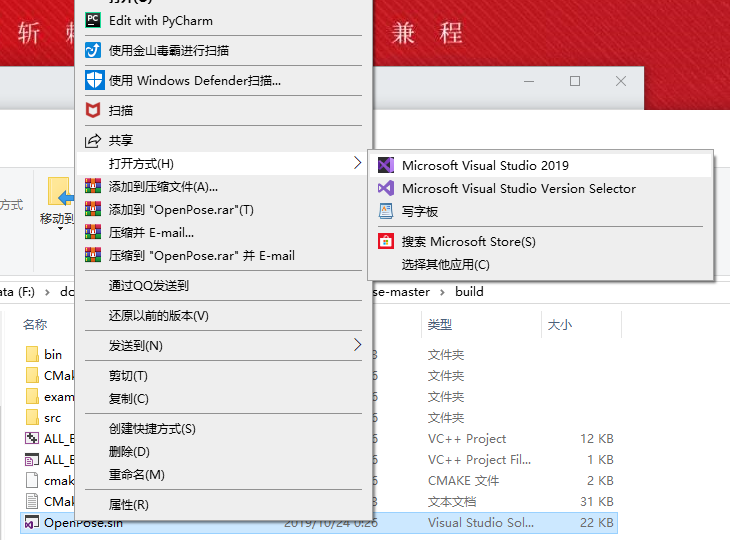Click WinRAR icon beside 添加到 "OpenPose.rar"(T)
The width and height of the screenshot is (730, 540).
[x=93, y=209]
